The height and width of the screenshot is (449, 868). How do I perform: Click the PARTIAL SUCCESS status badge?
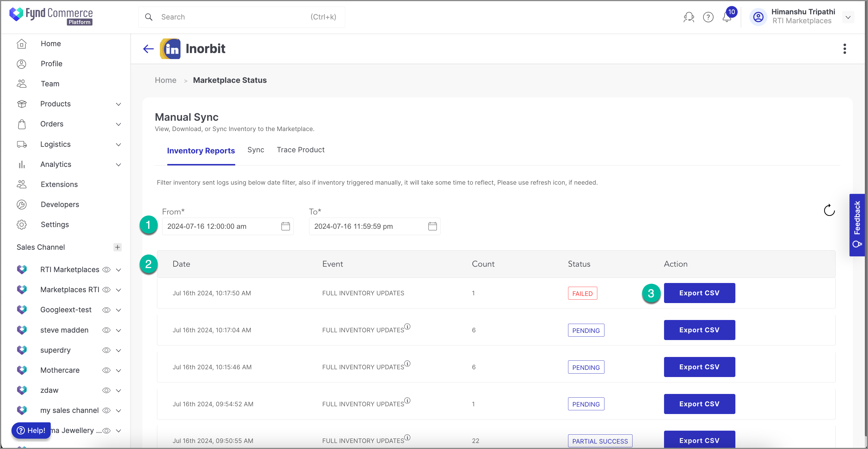[x=600, y=441]
